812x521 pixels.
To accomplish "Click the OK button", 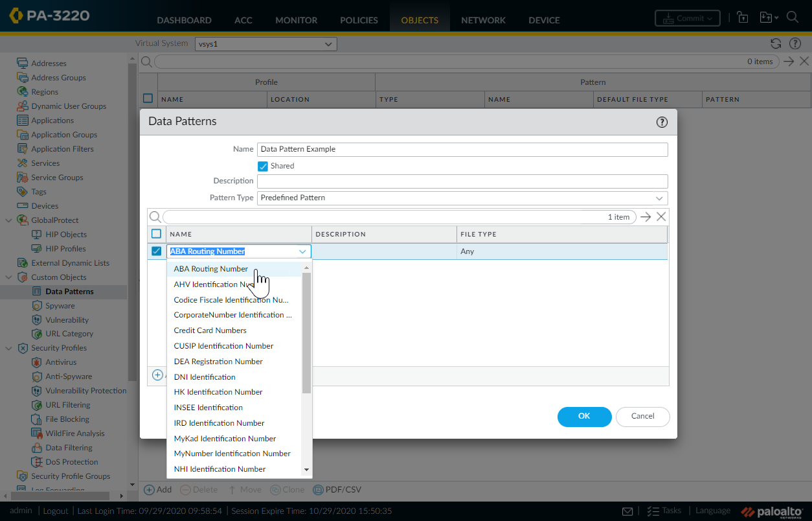I will (584, 417).
